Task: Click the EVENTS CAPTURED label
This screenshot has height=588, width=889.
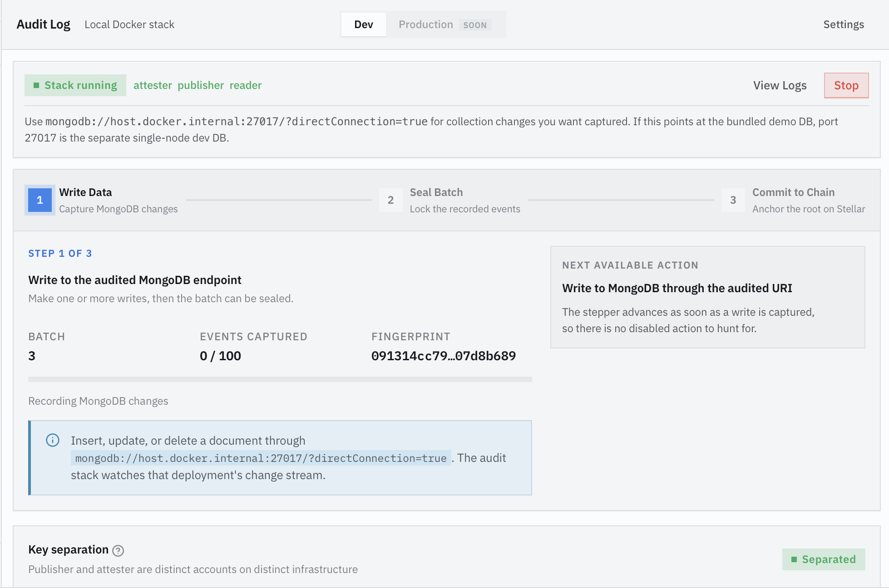Action: pyautogui.click(x=254, y=337)
